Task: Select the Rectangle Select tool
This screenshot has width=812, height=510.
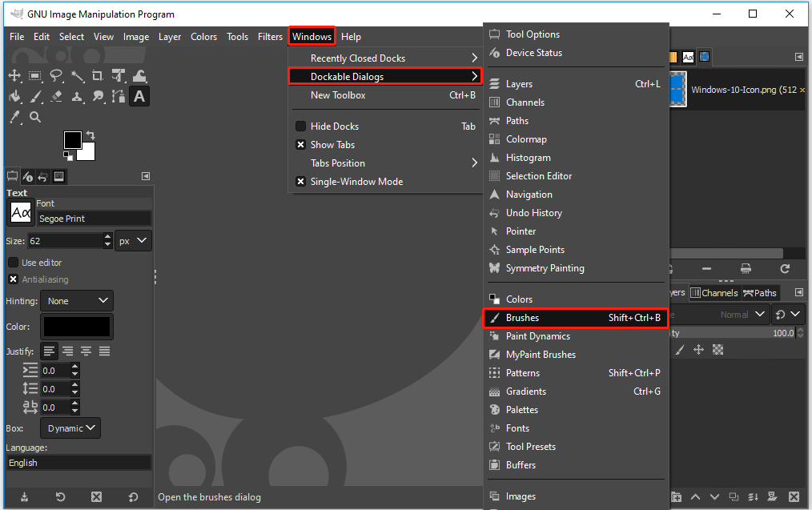Action: click(x=35, y=76)
